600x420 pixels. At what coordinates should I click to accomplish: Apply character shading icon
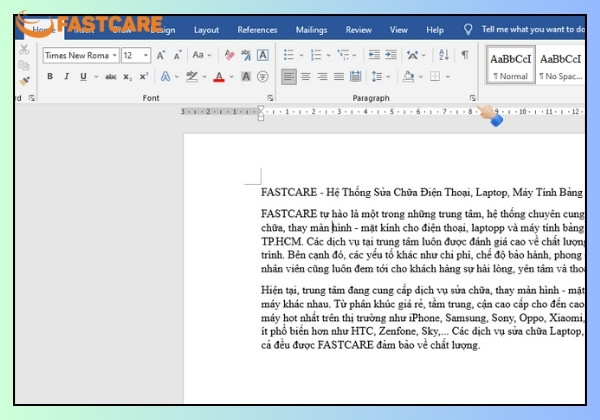tap(246, 77)
